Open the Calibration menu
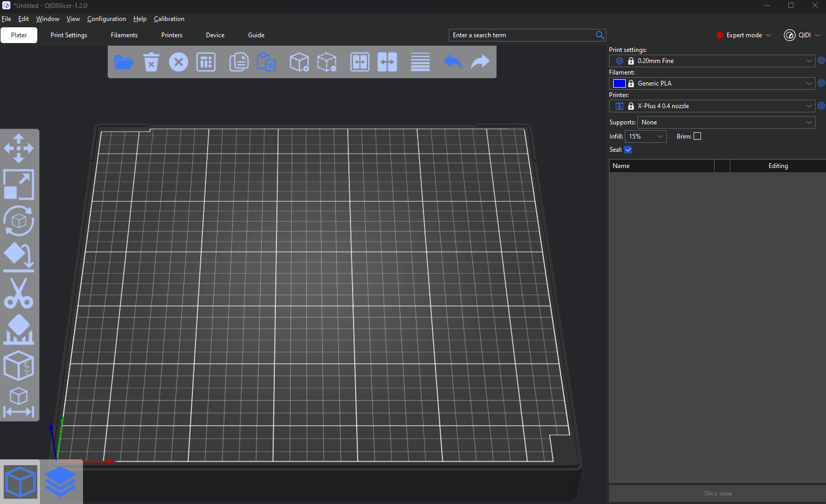Screen dimensions: 826x504 coord(169,19)
